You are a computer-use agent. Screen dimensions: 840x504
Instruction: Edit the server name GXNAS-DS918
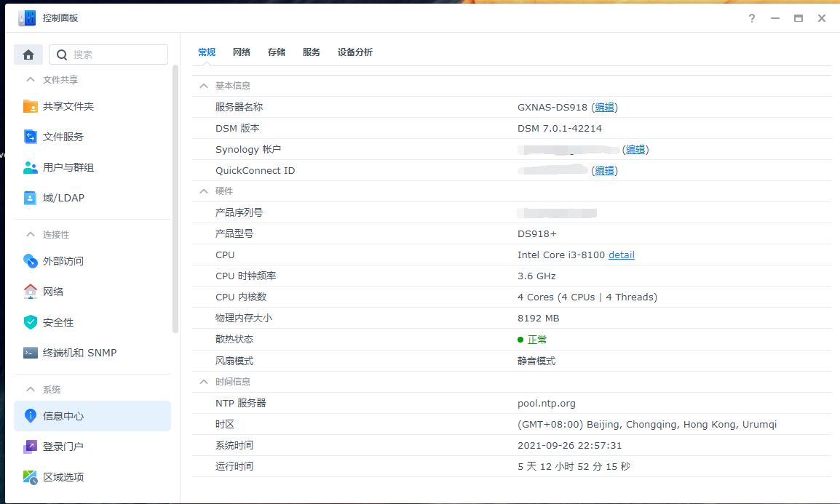604,108
